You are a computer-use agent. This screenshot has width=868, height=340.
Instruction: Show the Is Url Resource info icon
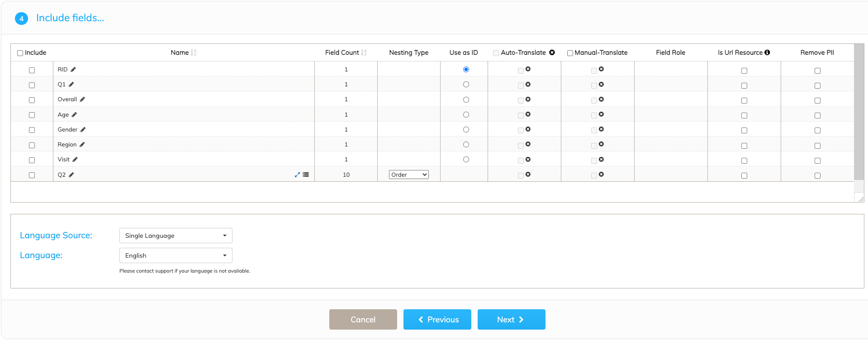pyautogui.click(x=767, y=52)
